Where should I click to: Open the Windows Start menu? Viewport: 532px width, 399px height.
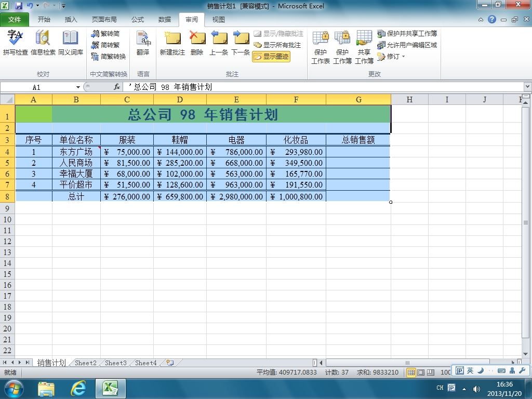point(14,389)
